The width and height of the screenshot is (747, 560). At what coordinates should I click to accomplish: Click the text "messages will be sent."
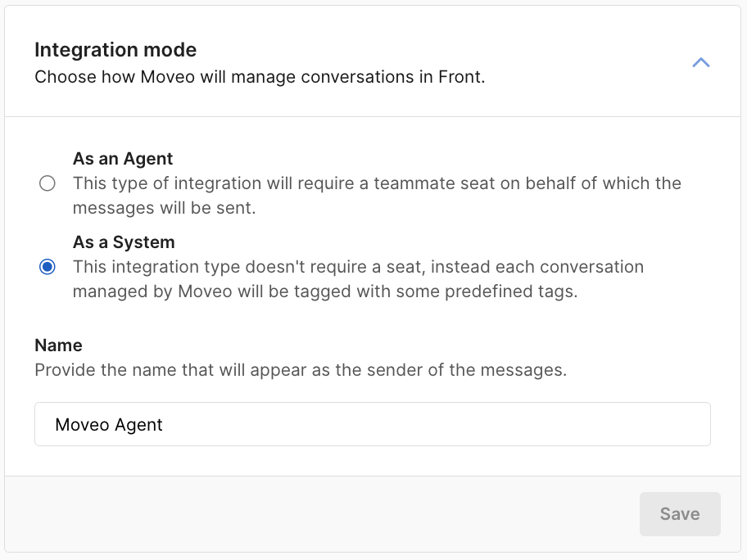coord(164,208)
